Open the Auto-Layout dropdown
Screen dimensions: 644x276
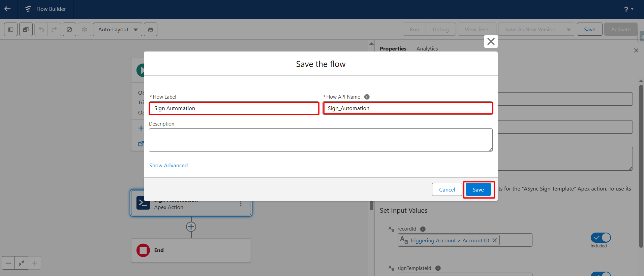coord(118,30)
